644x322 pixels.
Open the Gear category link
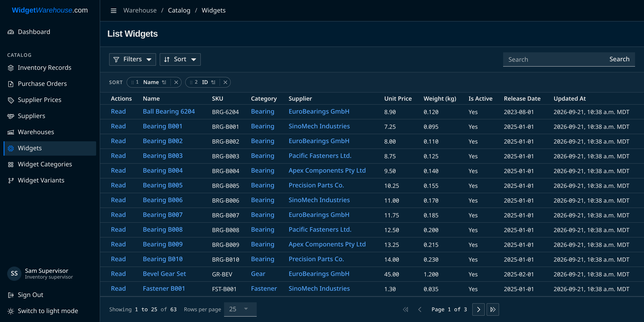[258, 274]
